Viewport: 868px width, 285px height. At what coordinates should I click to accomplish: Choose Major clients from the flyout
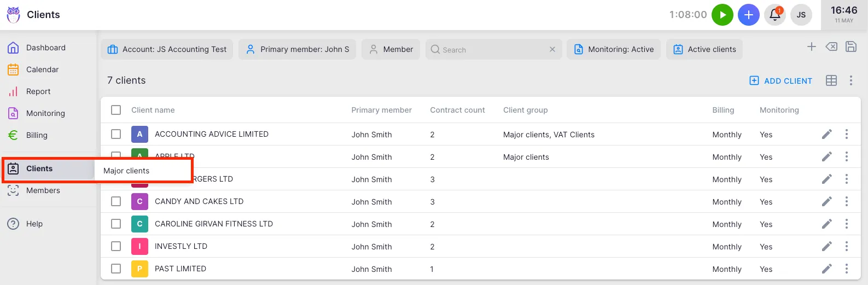click(126, 171)
